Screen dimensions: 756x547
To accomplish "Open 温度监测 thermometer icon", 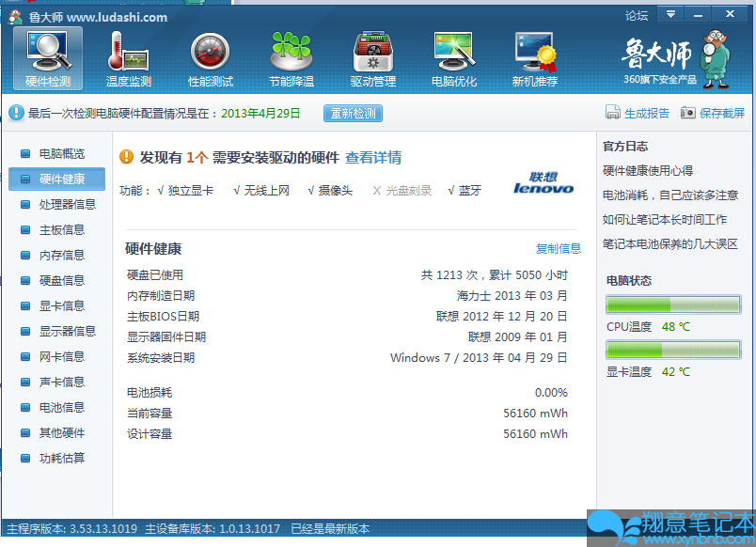I will [x=128, y=58].
